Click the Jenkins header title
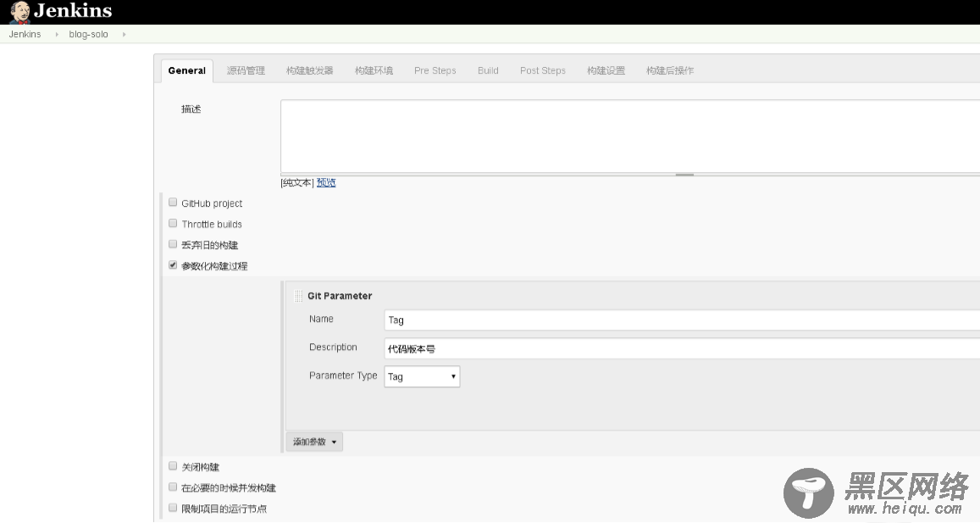Image resolution: width=980 pixels, height=523 pixels. (x=73, y=11)
